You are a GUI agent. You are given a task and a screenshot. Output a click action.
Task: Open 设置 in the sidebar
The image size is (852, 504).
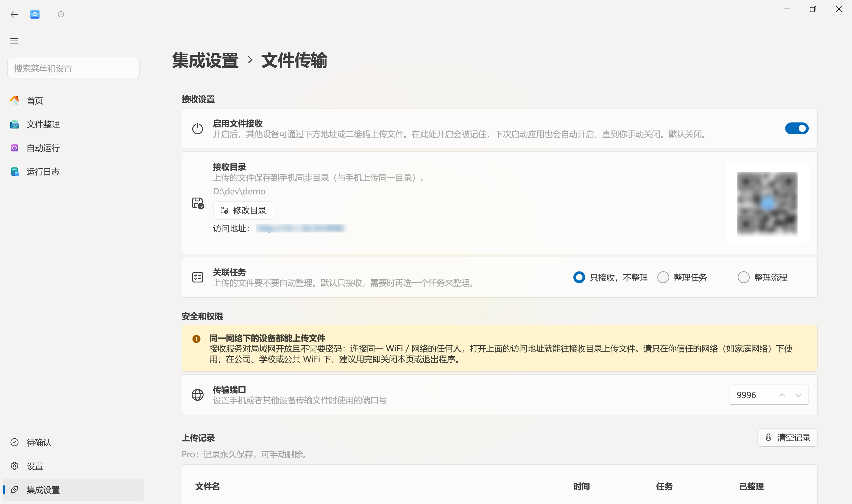click(73, 466)
